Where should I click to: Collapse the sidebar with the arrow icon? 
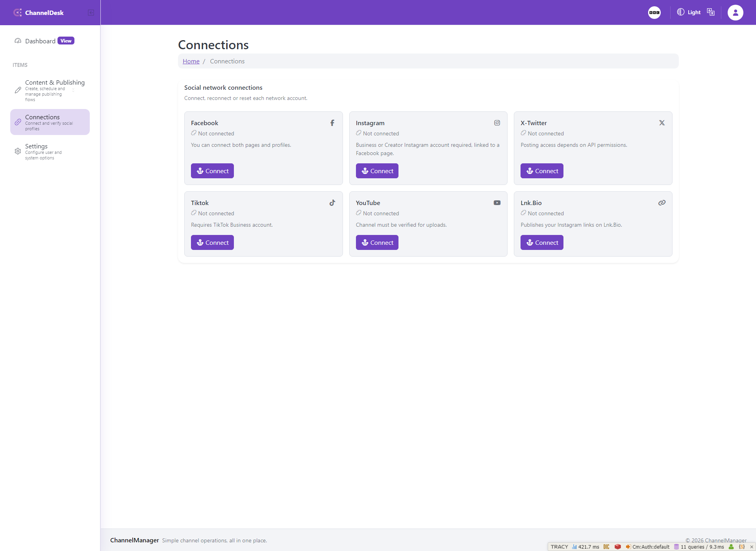pyautogui.click(x=91, y=13)
